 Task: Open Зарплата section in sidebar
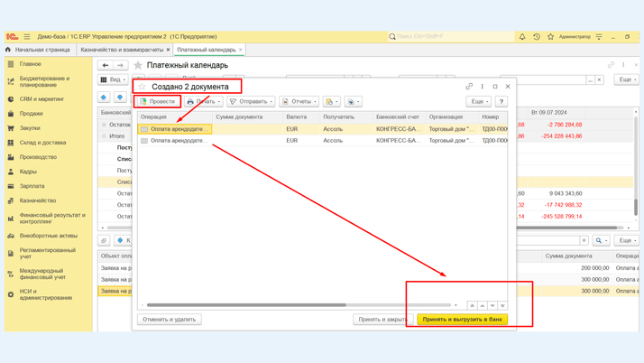coord(32,186)
